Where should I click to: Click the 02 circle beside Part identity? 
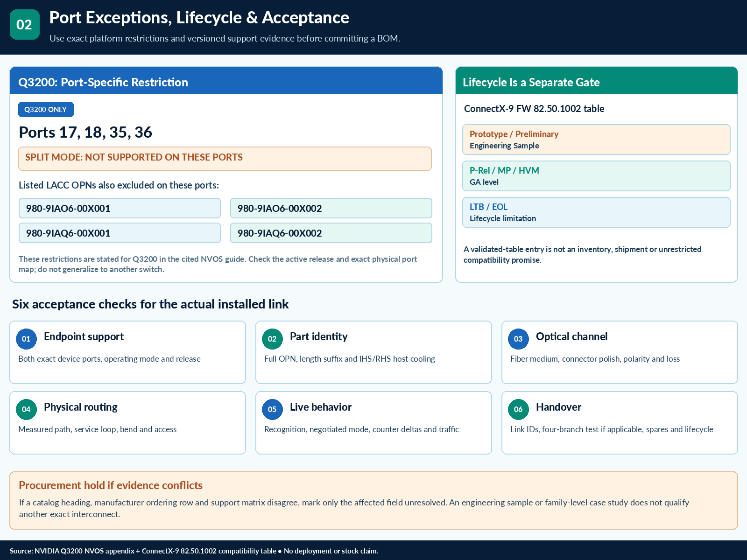(272, 339)
